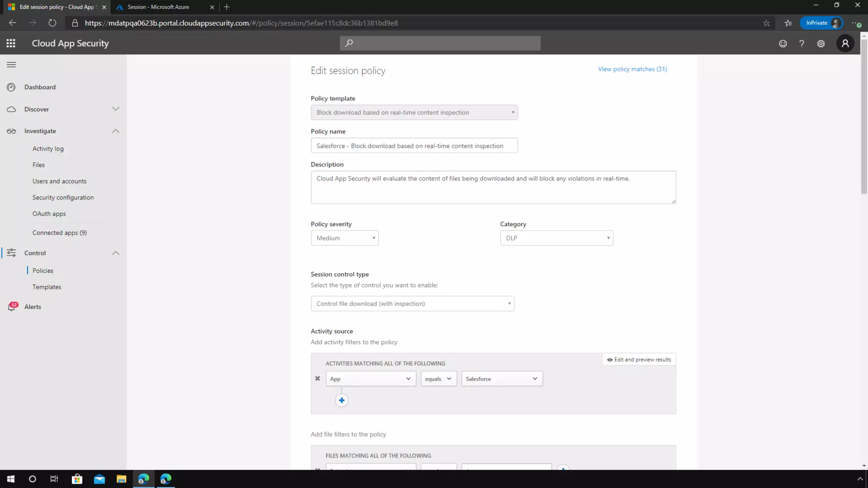Open the Category DLP dropdown
The height and width of the screenshot is (488, 868).
click(556, 238)
